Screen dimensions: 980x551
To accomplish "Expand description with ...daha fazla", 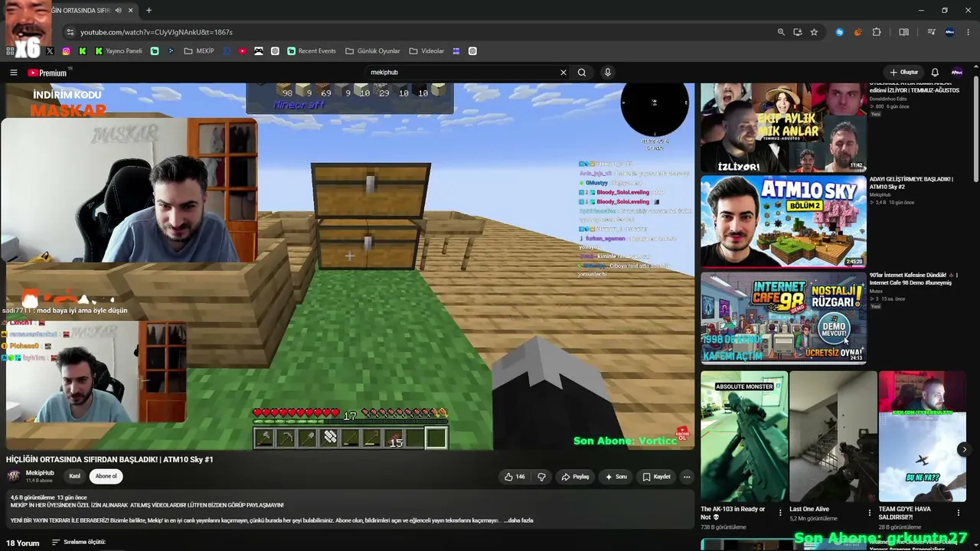I will pyautogui.click(x=520, y=520).
